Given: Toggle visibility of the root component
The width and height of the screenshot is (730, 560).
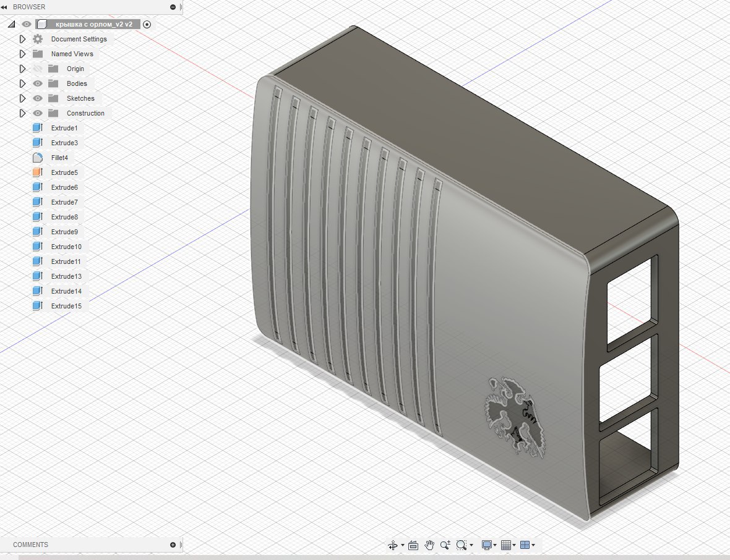Looking at the screenshot, I should click(x=27, y=24).
